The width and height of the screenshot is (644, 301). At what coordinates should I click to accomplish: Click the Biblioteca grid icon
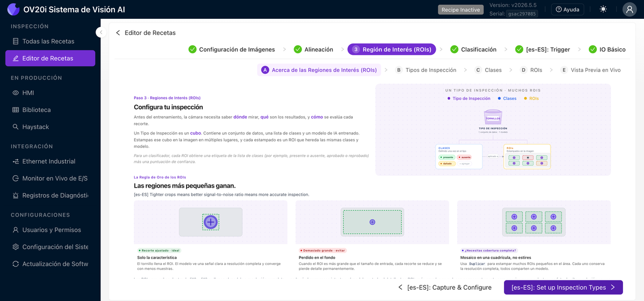[x=16, y=110]
